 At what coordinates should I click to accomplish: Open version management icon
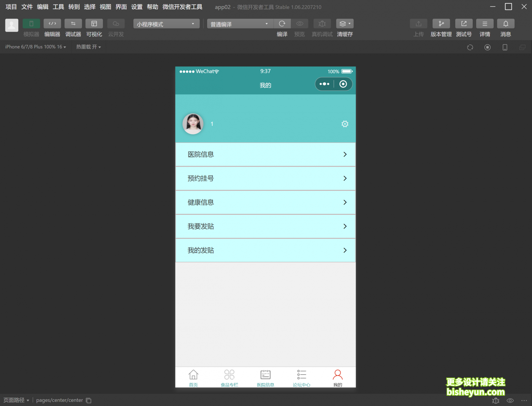click(x=441, y=24)
